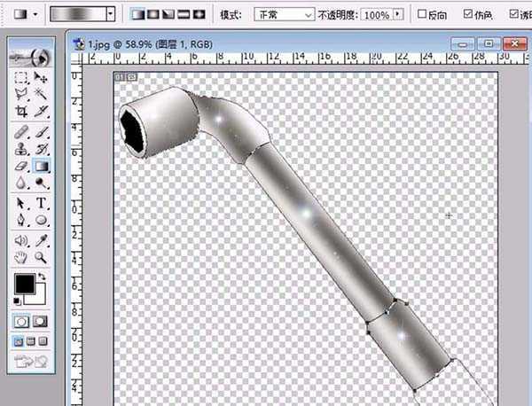Open the 模式 blend mode dropdown
The image size is (532, 406).
284,15
